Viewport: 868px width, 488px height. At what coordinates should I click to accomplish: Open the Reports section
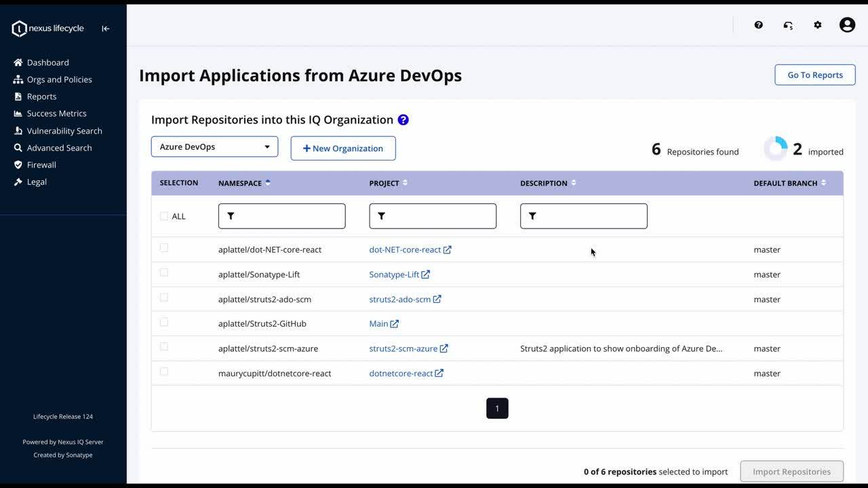pyautogui.click(x=41, y=96)
